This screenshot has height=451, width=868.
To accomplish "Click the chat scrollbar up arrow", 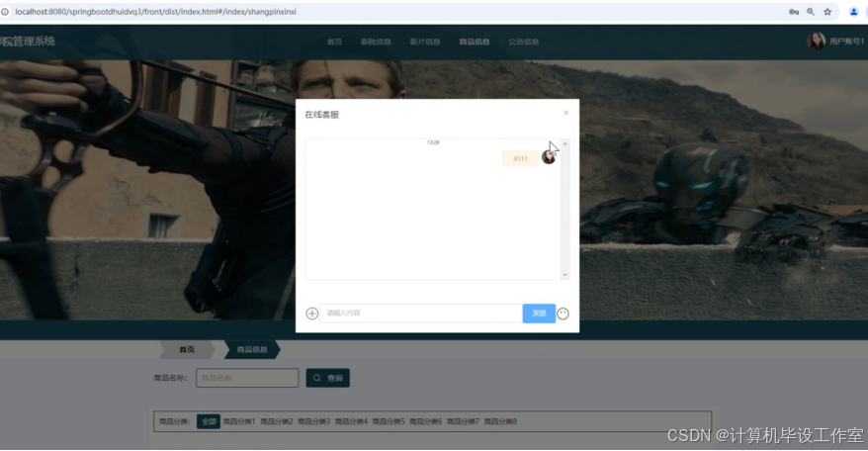I will [564, 143].
